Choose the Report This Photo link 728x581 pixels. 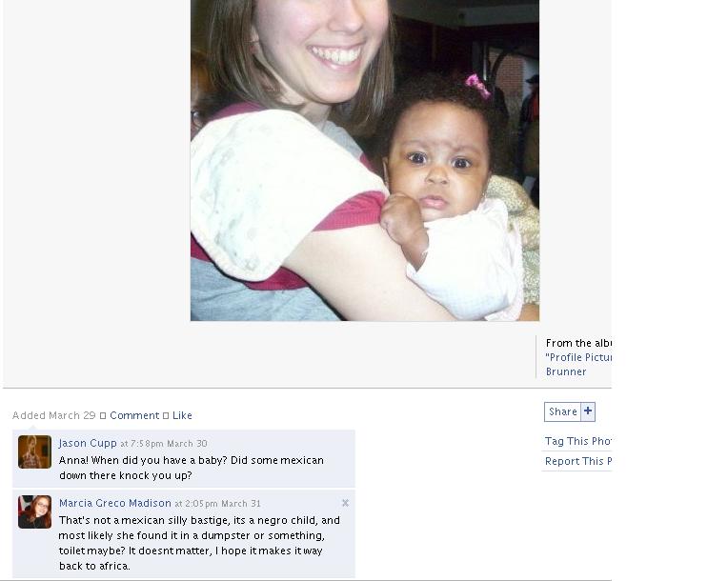pos(578,461)
